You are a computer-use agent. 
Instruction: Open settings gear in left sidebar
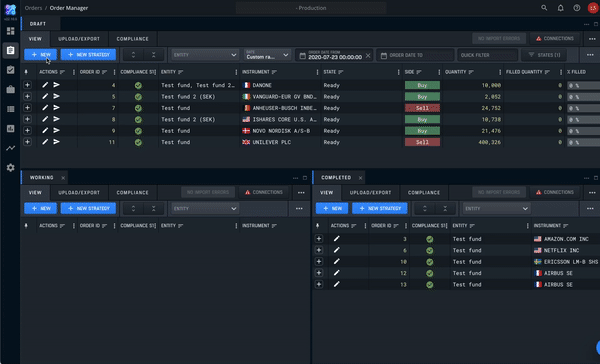[x=10, y=168]
